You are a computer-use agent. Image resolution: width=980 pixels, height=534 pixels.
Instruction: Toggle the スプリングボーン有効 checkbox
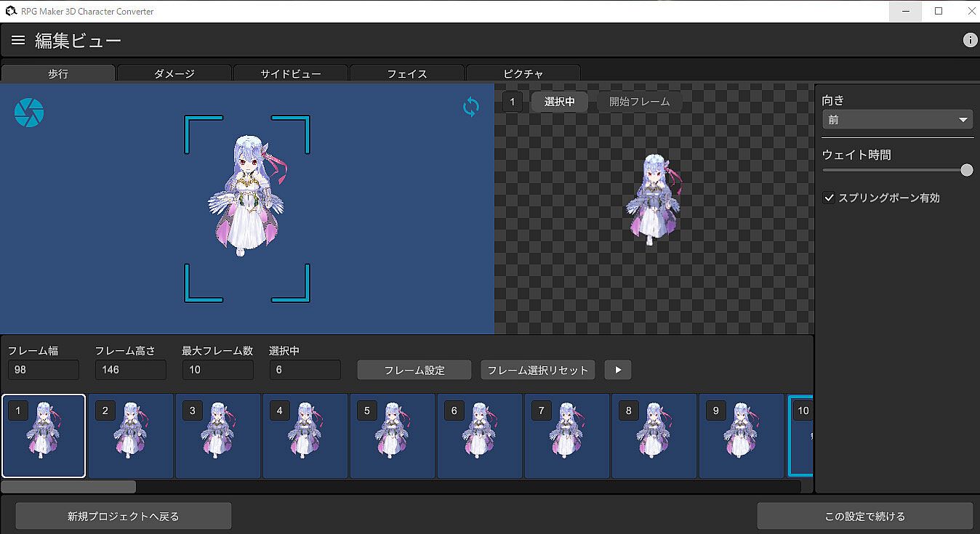click(x=829, y=198)
